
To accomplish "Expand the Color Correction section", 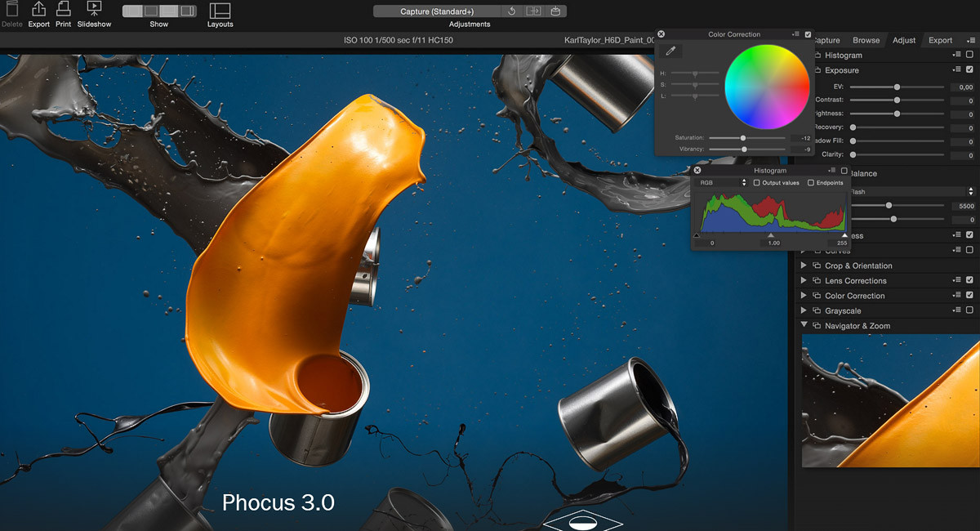I will pos(804,295).
